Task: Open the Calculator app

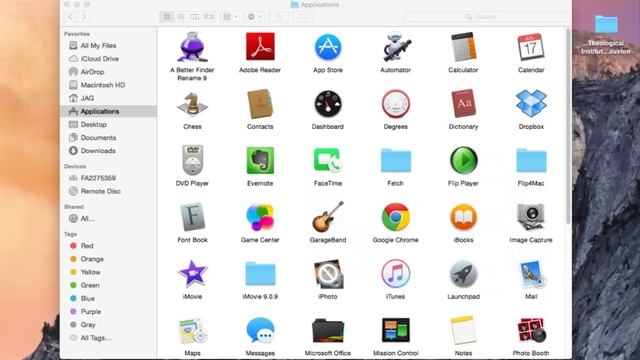Action: [x=463, y=47]
